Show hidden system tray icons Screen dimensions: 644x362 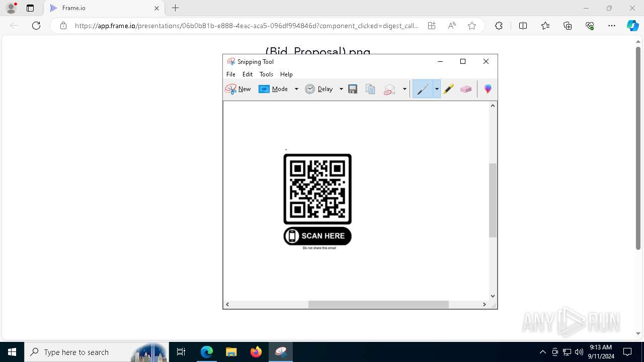click(x=542, y=352)
